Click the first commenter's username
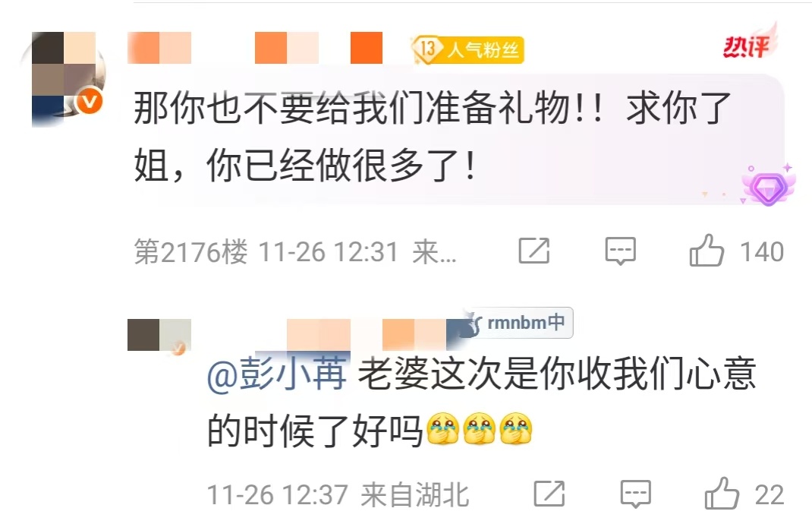This screenshot has height=524, width=812. click(x=255, y=48)
